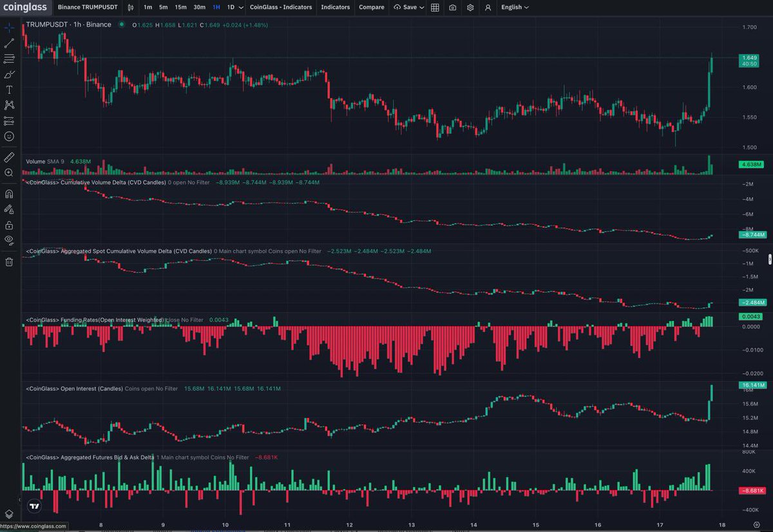Click the 1.700 price scale label
The height and width of the screenshot is (532, 773).
point(749,28)
